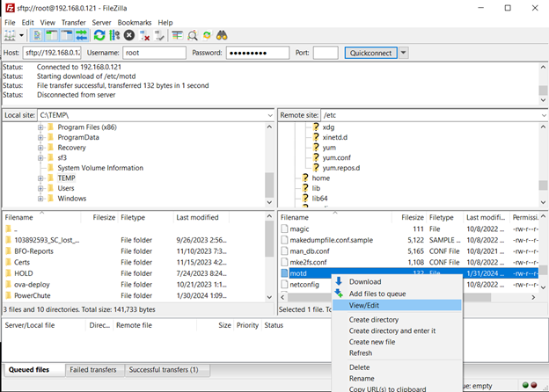Screen dimensions: 549x392
Task: Toggle directory comparison
Action: (192, 35)
